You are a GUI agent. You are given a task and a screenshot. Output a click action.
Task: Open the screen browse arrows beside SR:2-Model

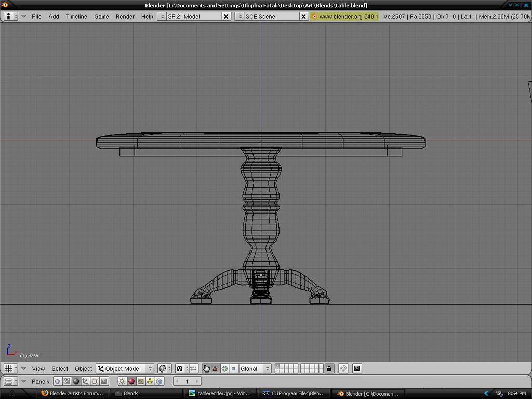click(162, 16)
